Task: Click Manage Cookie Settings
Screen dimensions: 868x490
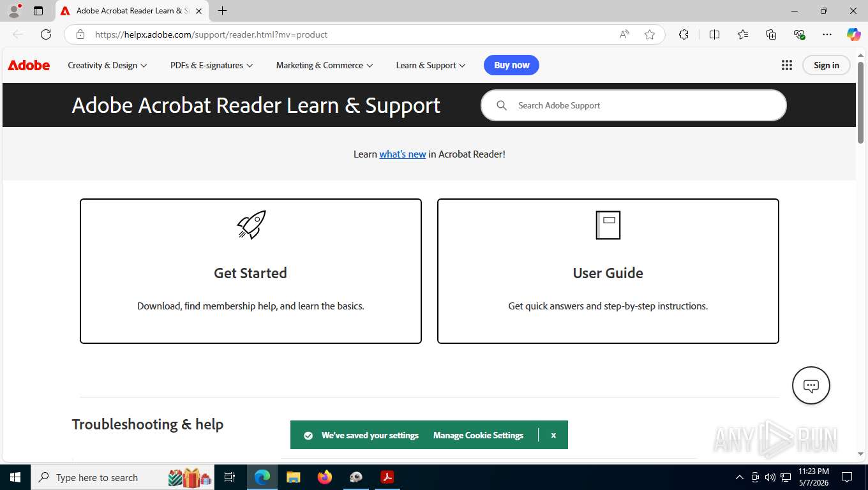Action: pyautogui.click(x=478, y=435)
